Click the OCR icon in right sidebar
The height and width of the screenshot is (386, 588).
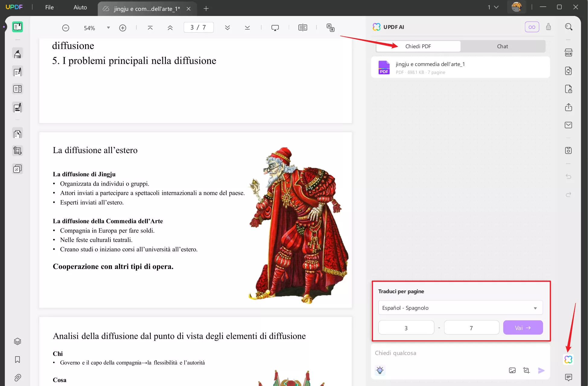click(568, 53)
